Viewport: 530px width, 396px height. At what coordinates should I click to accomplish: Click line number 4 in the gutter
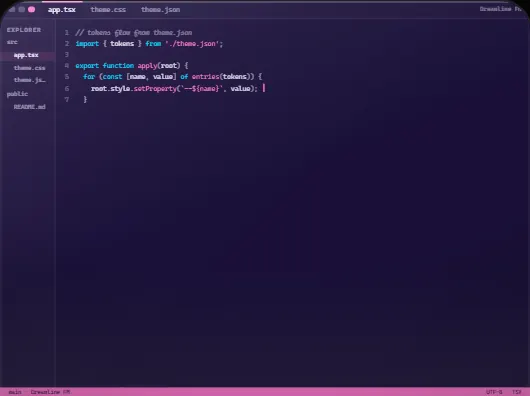pos(67,66)
